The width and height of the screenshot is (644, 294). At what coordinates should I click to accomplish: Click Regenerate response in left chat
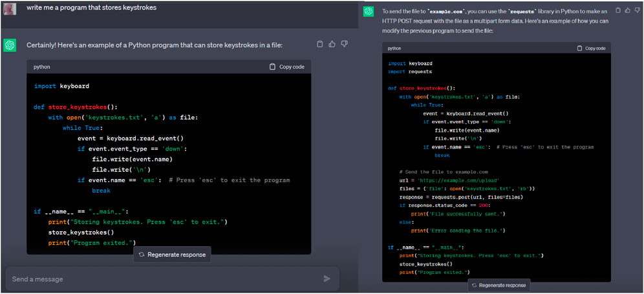coord(172,255)
